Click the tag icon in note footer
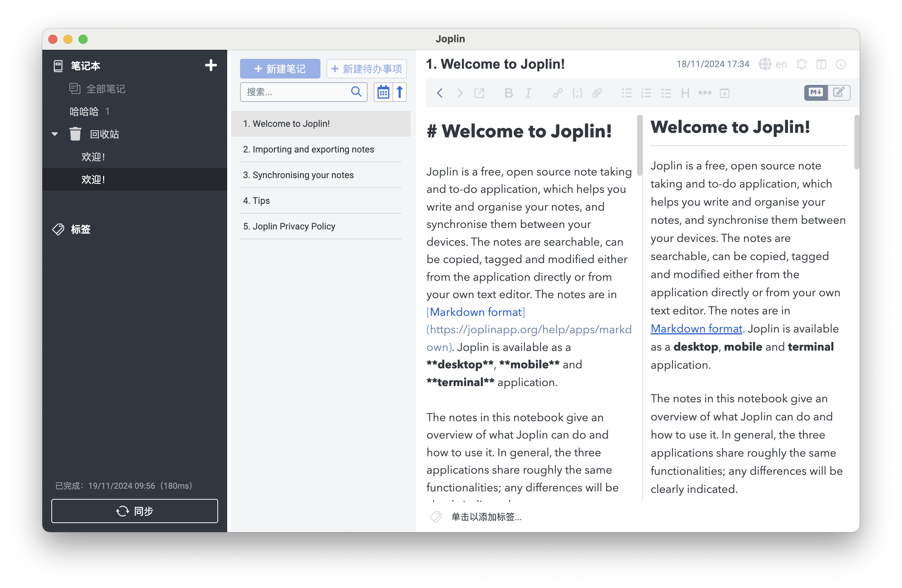Image resolution: width=902 pixels, height=588 pixels. [x=436, y=517]
